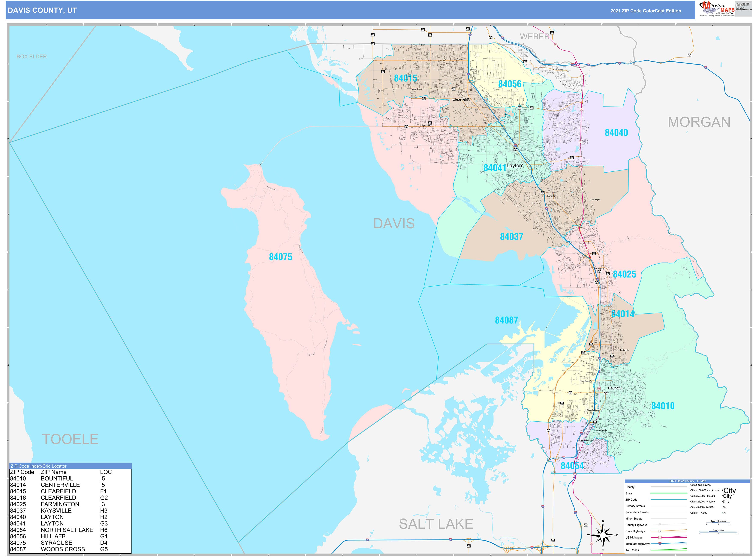Click the County Highways "123" marker in the legend
Viewport: 756px width, 557px height.
[x=660, y=525]
